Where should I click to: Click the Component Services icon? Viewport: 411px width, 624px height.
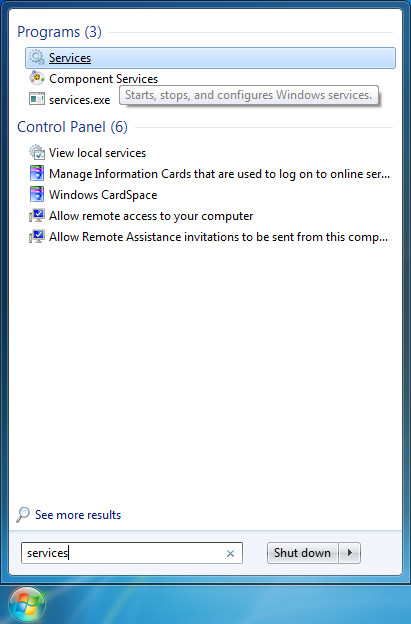(37, 79)
